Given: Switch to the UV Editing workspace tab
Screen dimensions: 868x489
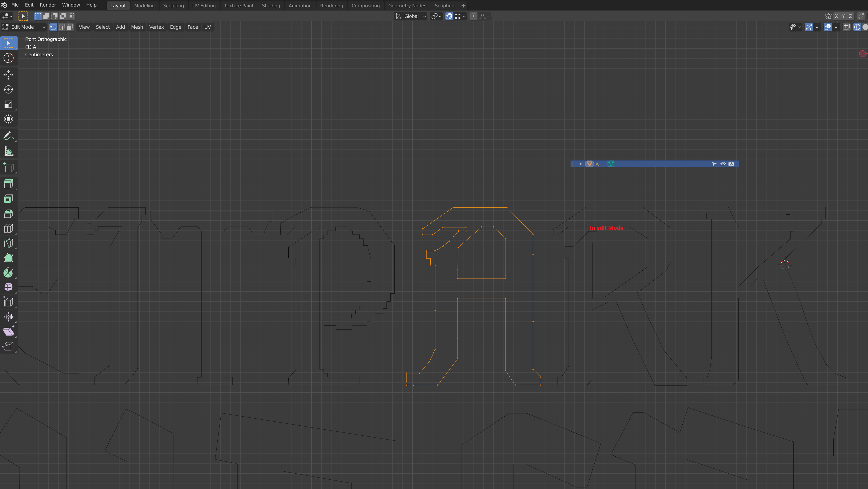Looking at the screenshot, I should [204, 6].
